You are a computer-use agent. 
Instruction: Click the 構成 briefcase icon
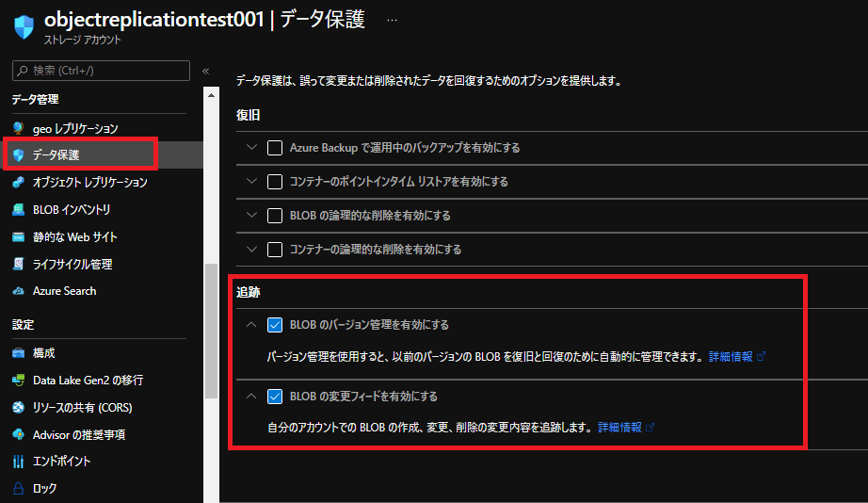[x=18, y=353]
